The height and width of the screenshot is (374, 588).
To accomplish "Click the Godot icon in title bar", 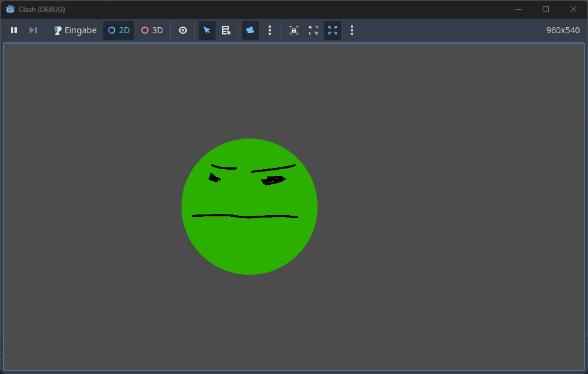I will coord(10,10).
